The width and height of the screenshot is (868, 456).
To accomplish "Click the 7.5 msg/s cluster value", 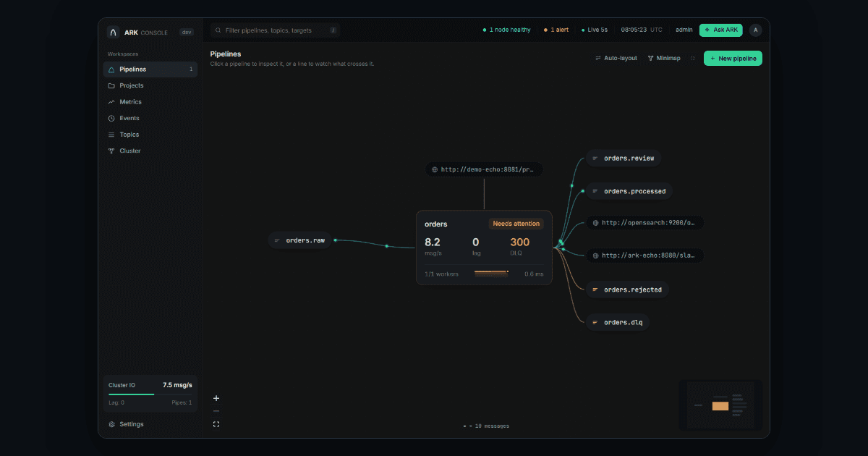I will click(x=177, y=385).
